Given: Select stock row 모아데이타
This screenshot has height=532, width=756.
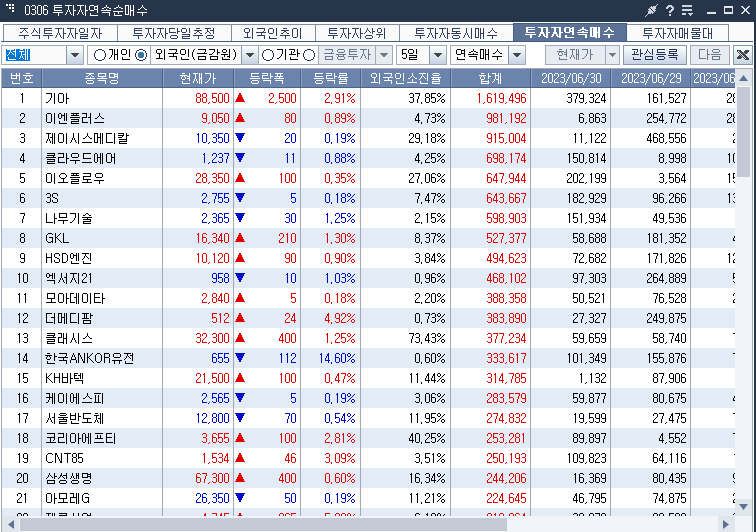Looking at the screenshot, I should (x=368, y=298).
